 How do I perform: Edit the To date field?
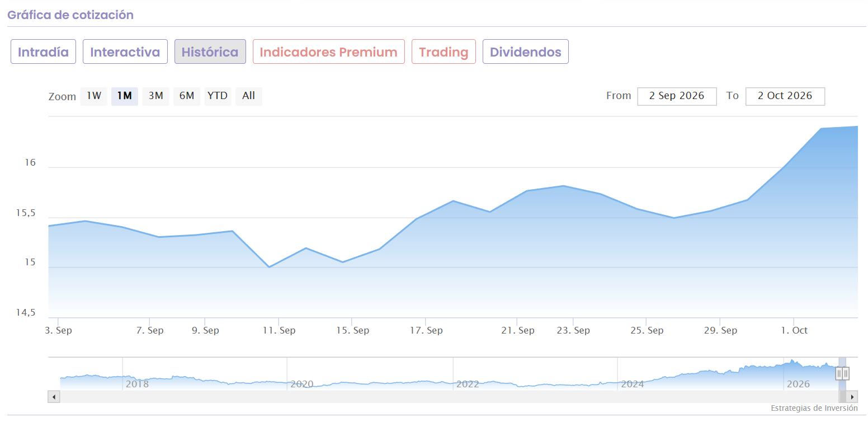pos(785,96)
